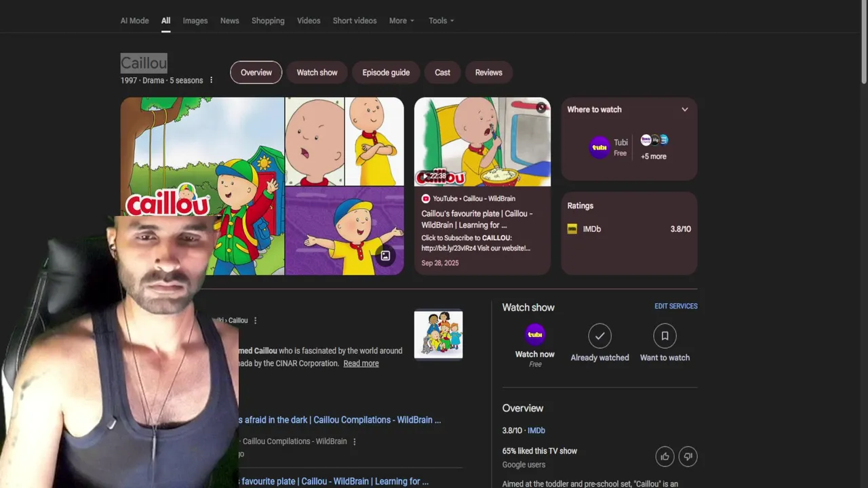The image size is (868, 488).
Task: Give the show a thumbs up
Action: tap(665, 456)
